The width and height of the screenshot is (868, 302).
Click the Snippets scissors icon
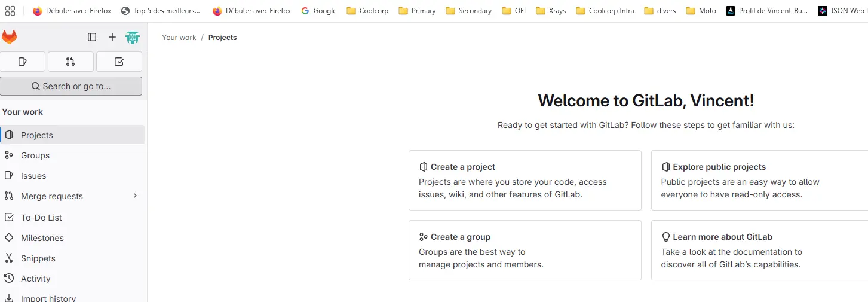tap(9, 258)
